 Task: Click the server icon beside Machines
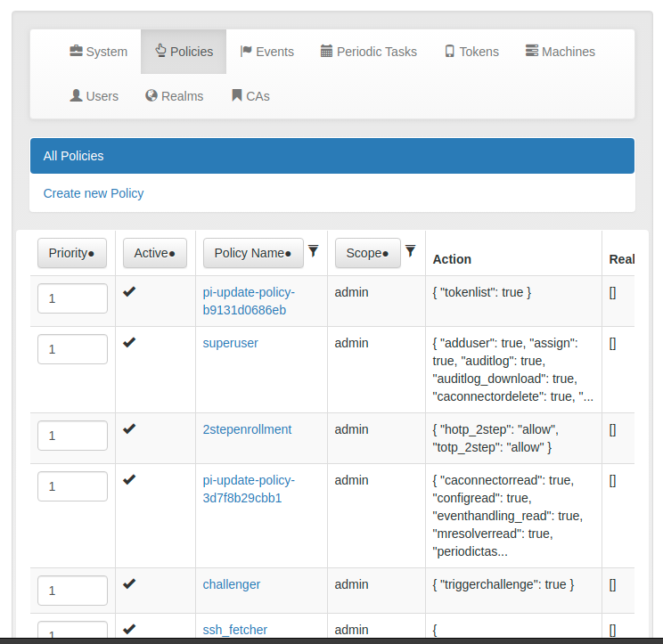coord(532,51)
